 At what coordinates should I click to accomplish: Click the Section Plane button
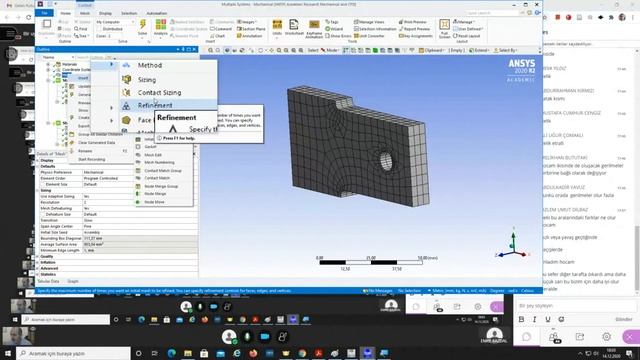(251, 29)
